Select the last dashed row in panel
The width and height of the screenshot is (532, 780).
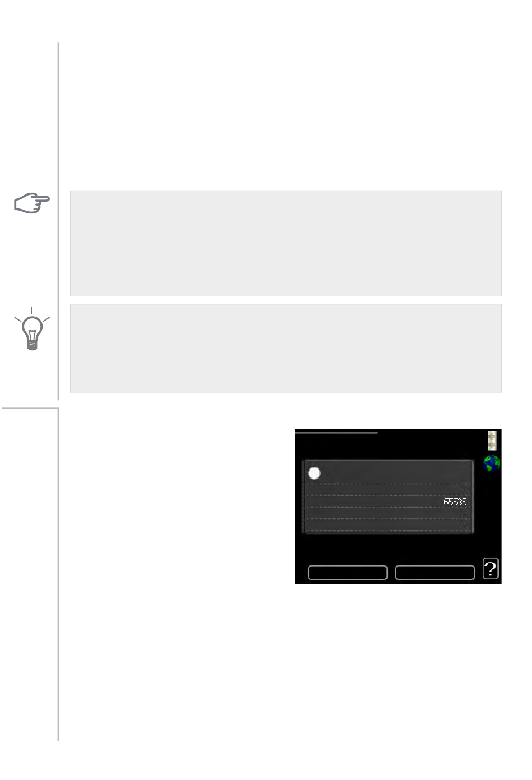tap(388, 525)
